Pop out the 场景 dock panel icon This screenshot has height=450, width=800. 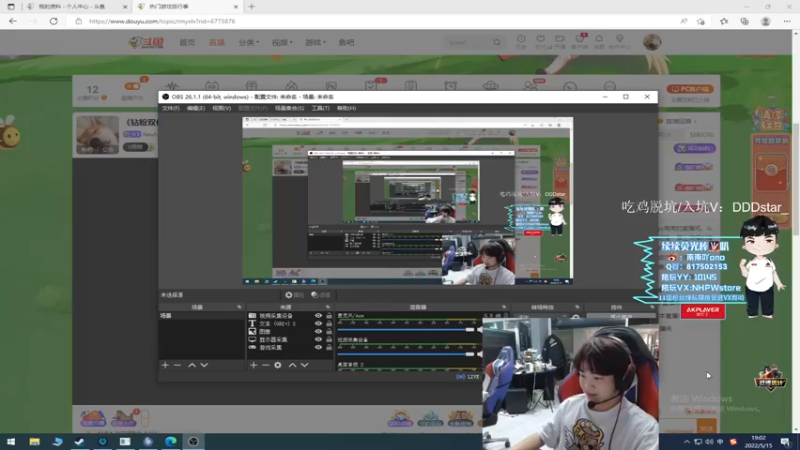pyautogui.click(x=239, y=307)
